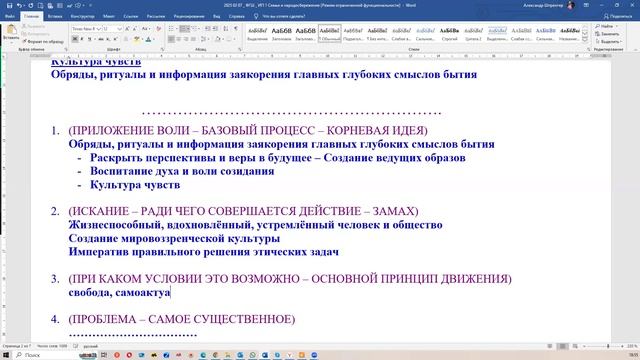Click the lightbulb 'Что вы хотите сделать' box
640x360 pixels.
click(280, 16)
